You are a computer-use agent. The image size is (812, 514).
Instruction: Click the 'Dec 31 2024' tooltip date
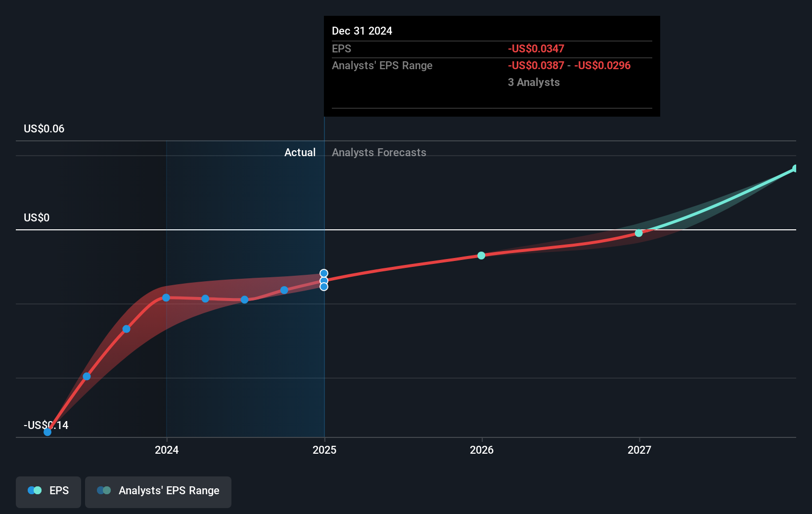pyautogui.click(x=362, y=31)
